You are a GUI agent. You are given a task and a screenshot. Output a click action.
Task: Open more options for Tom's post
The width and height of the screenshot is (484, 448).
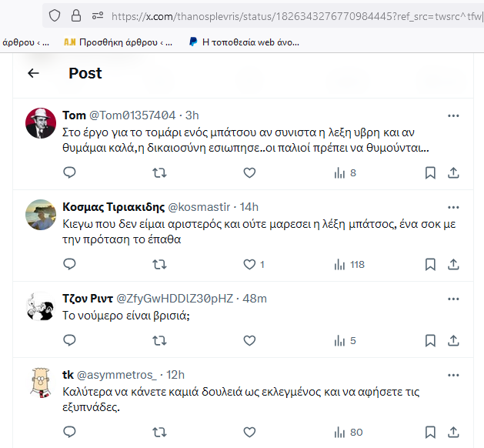(453, 115)
